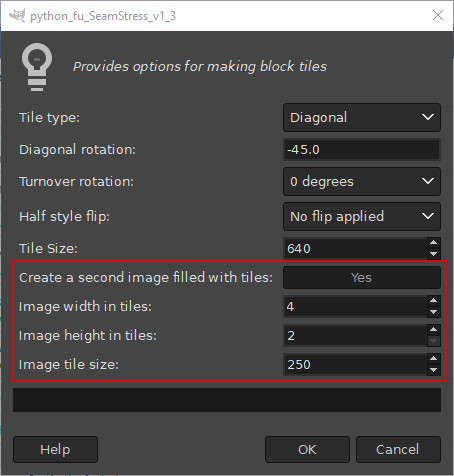
Task: Click the lightbulb hint icon
Action: pyautogui.click(x=37, y=67)
